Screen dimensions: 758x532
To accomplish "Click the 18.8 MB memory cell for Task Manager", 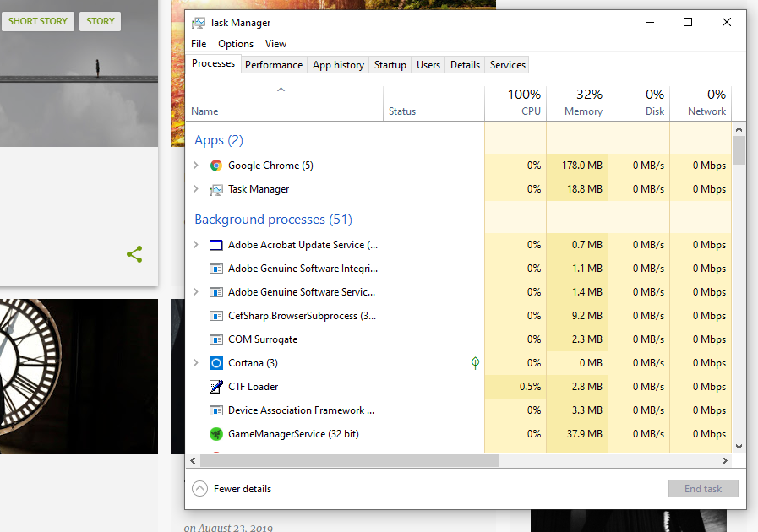I will 577,189.
